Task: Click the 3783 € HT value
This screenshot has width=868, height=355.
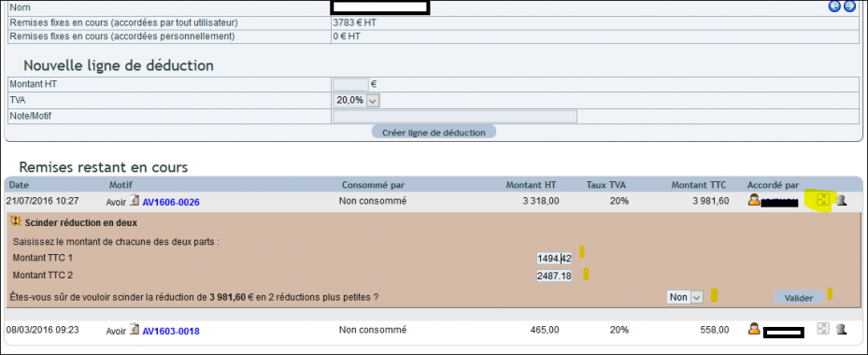Action: tap(354, 22)
